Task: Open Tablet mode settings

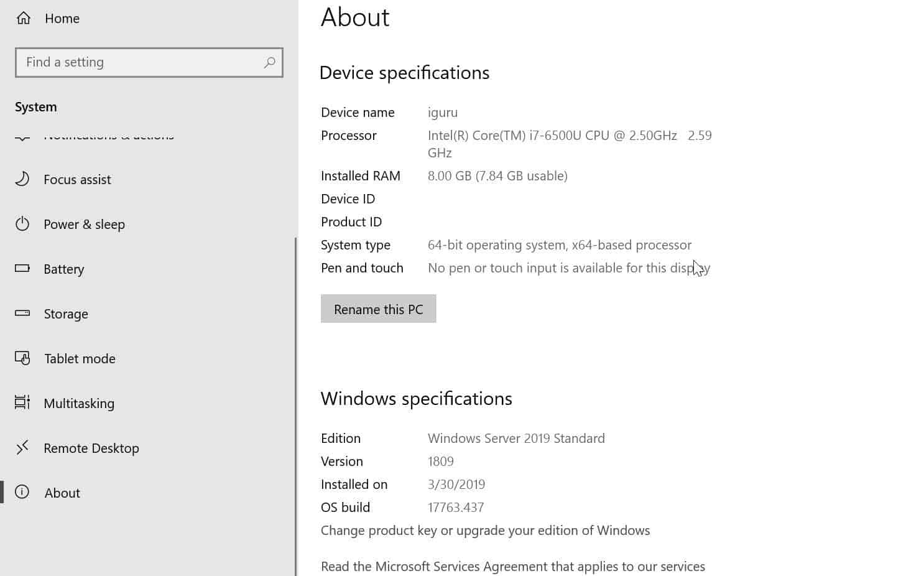Action: [x=80, y=359]
